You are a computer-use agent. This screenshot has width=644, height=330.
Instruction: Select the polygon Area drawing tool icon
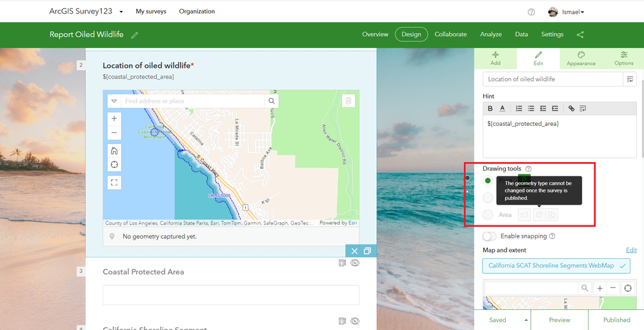click(524, 214)
